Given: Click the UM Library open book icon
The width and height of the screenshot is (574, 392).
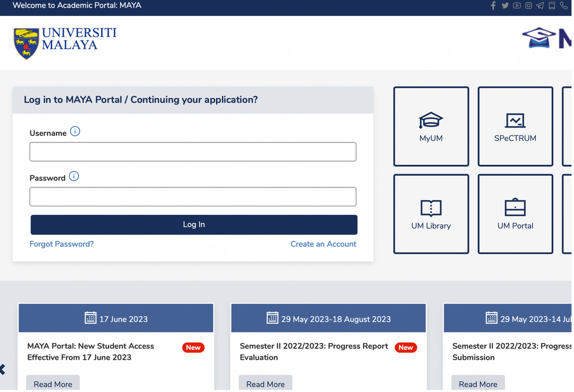Looking at the screenshot, I should [431, 208].
